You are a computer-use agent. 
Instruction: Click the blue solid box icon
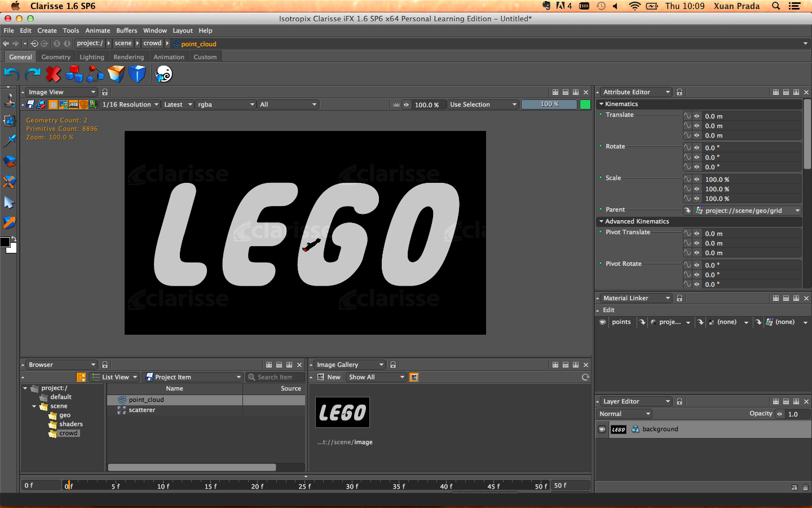(x=137, y=74)
